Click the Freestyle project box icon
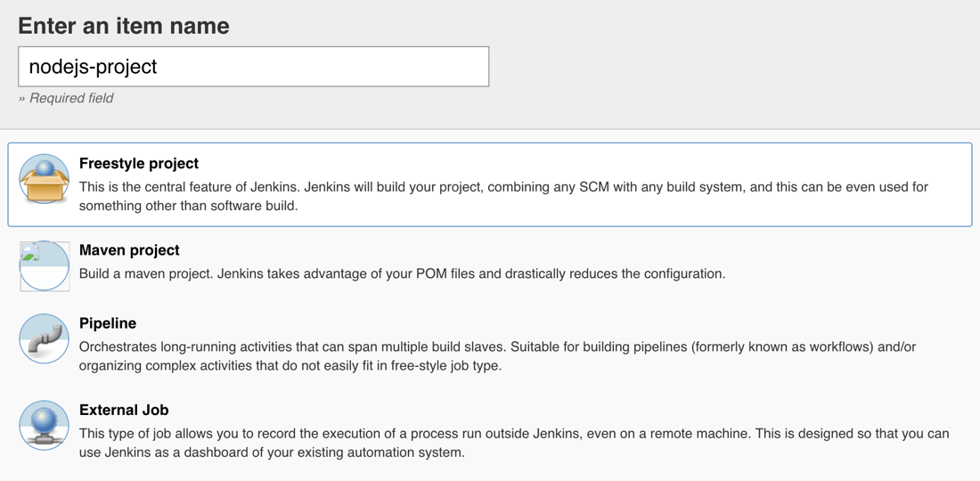 [44, 179]
